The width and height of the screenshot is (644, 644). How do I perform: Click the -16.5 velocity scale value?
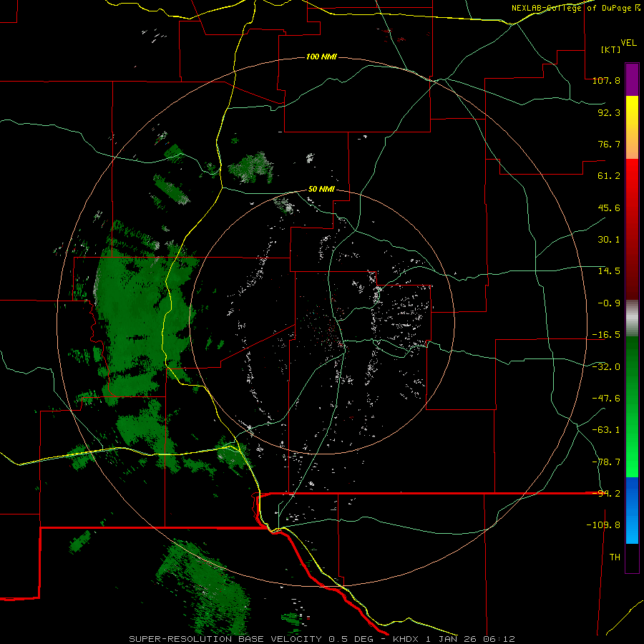(606, 335)
